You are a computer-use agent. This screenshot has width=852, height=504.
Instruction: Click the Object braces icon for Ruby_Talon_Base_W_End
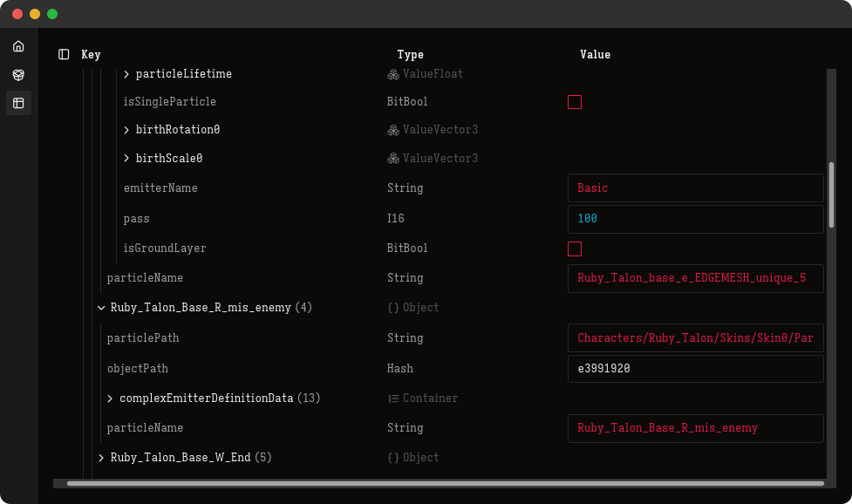[393, 458]
